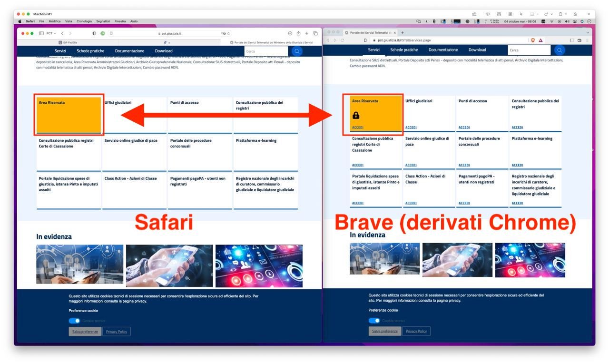Add a new tab in Safari
Viewport: 609px width, 364px height.
(307, 33)
